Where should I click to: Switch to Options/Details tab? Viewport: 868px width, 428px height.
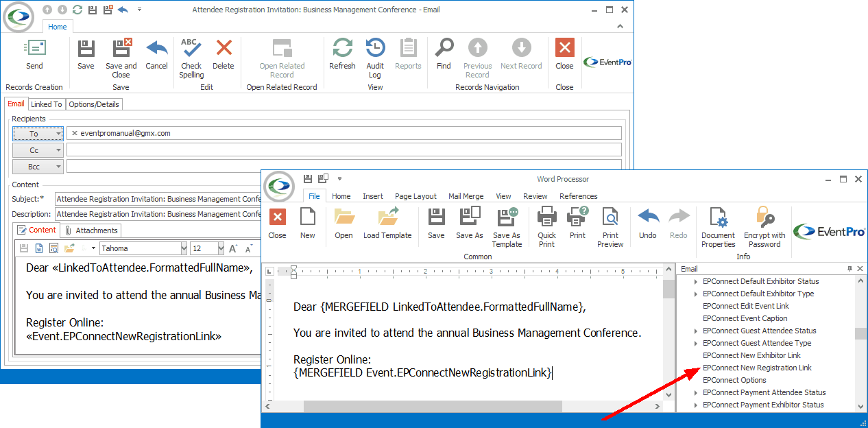pos(94,104)
